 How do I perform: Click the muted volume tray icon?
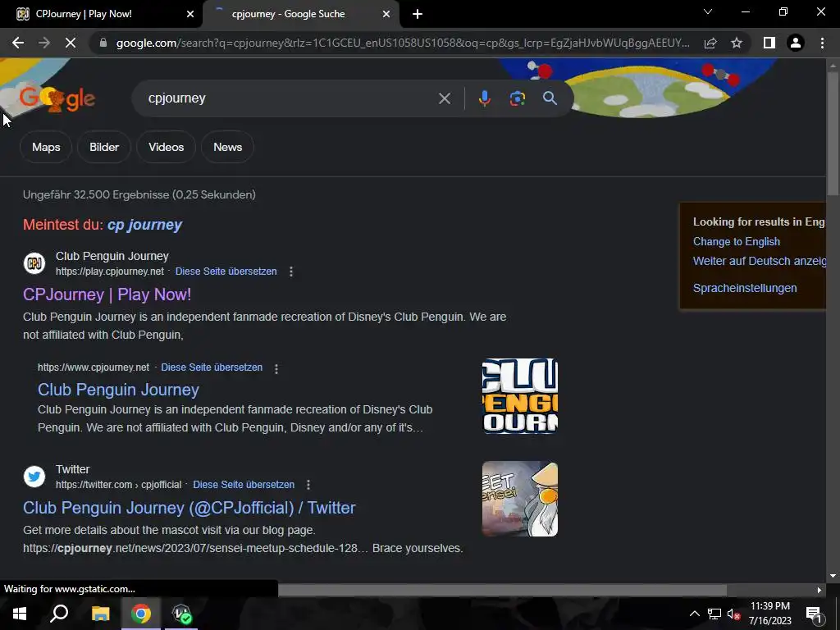click(x=734, y=614)
